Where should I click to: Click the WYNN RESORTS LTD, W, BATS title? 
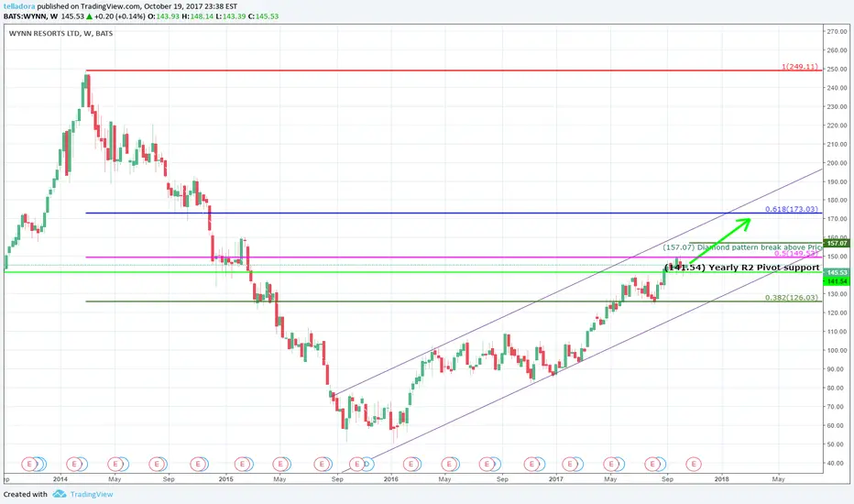(x=60, y=33)
